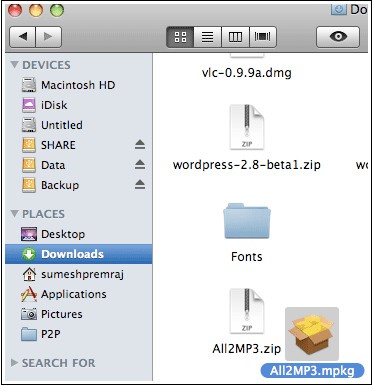Click the SEARCH FOR section heading
372x386 pixels.
click(x=59, y=363)
